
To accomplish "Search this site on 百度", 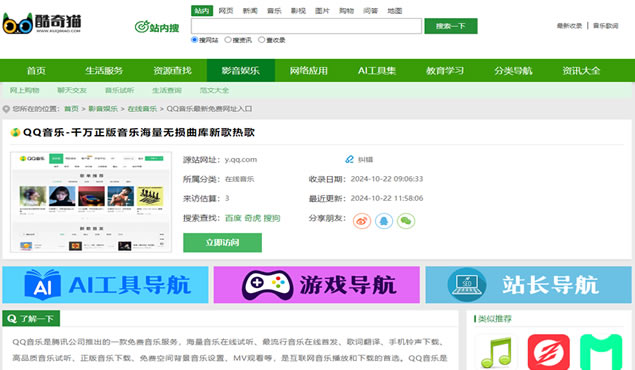I will (x=233, y=218).
